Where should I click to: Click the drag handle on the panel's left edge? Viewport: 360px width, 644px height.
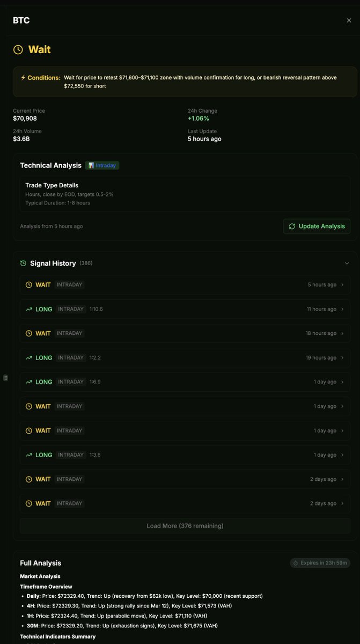[x=5, y=378]
